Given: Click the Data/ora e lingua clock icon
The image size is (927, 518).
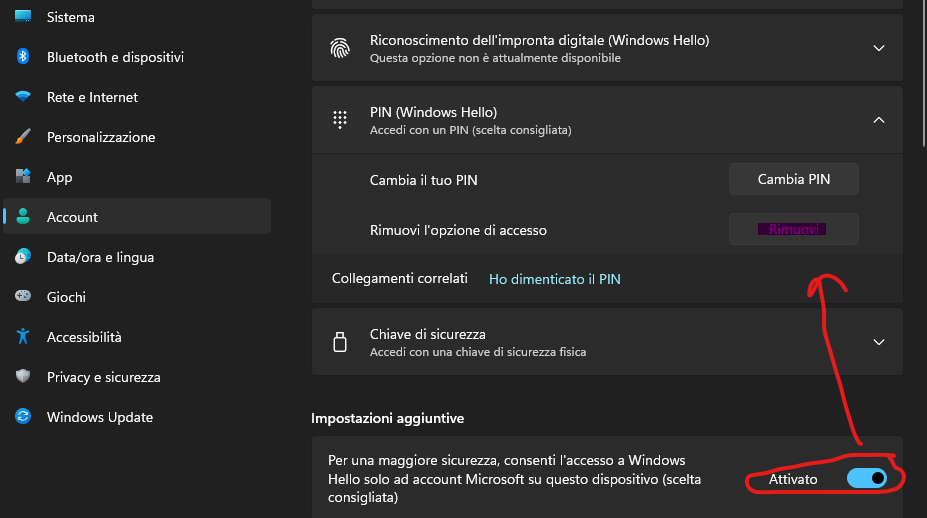Looking at the screenshot, I should pos(23,257).
